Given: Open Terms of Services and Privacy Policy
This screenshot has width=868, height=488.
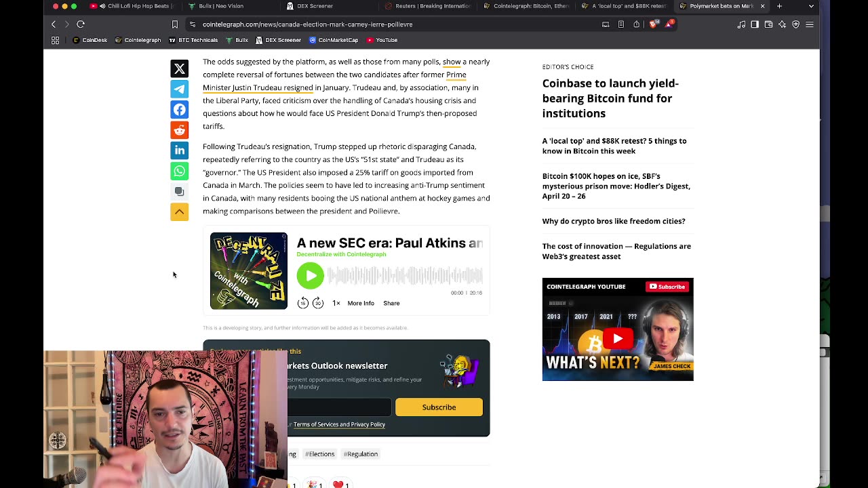Looking at the screenshot, I should 339,424.
